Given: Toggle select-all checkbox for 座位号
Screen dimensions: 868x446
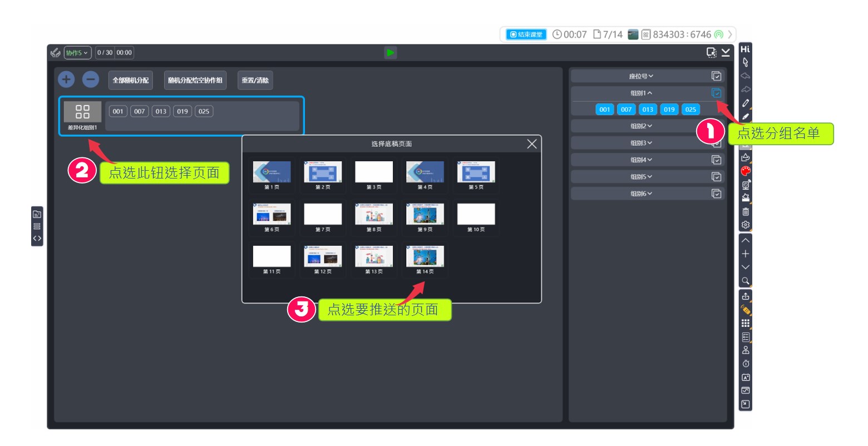Looking at the screenshot, I should point(717,76).
